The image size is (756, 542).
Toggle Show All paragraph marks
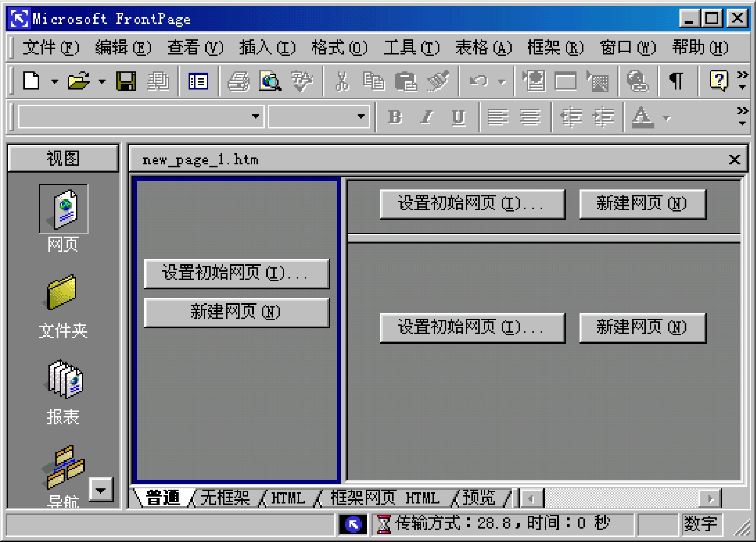pos(677,81)
